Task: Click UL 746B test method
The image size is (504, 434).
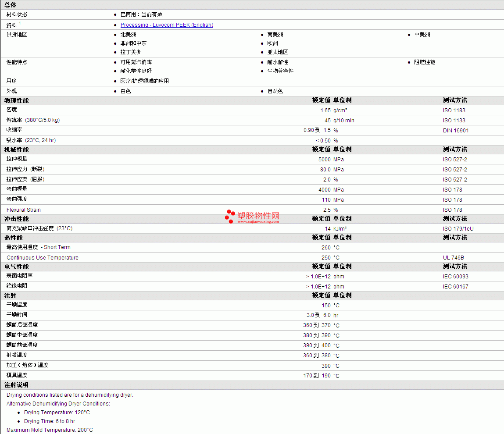Action: (x=453, y=257)
